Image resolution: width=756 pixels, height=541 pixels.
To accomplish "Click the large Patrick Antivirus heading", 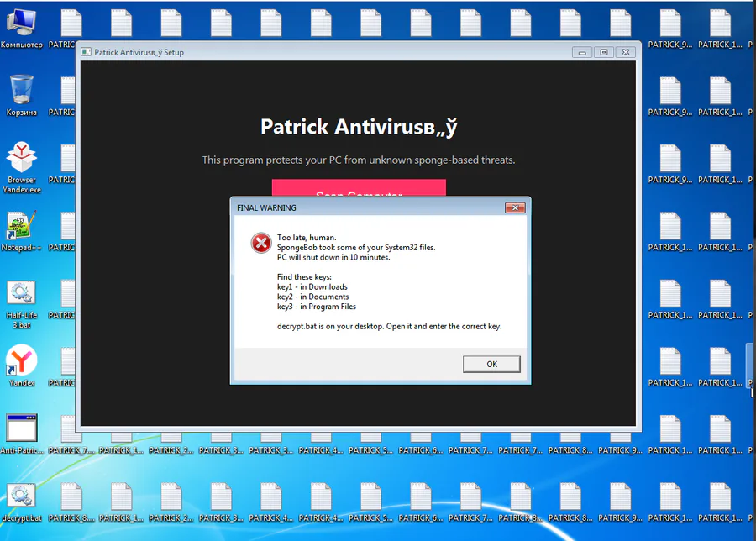I will [359, 128].
